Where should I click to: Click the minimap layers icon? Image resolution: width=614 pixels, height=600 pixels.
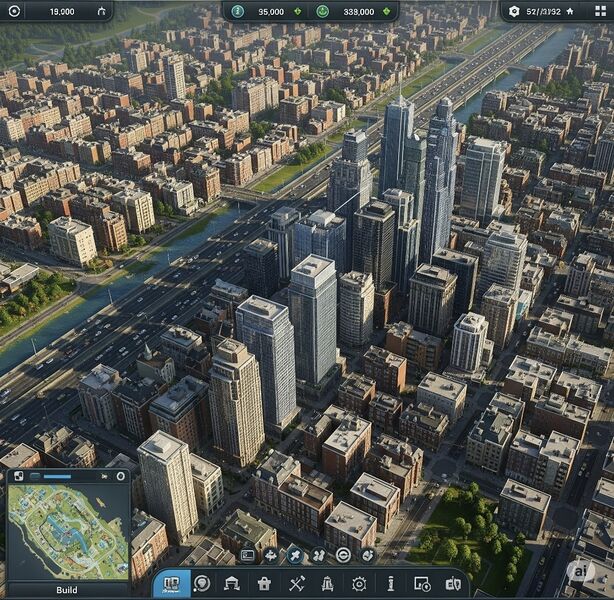coord(18,476)
